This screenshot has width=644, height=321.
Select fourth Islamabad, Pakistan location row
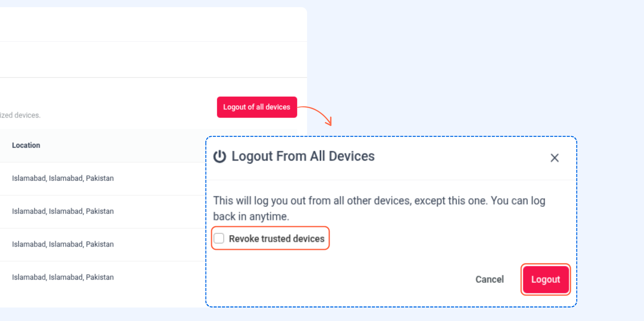point(63,277)
